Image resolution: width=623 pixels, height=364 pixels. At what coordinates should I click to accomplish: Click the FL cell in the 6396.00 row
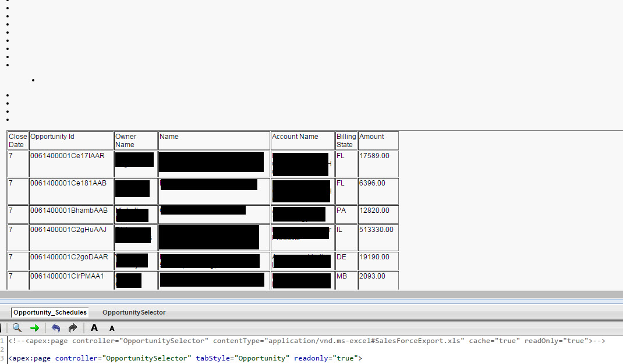click(x=346, y=191)
